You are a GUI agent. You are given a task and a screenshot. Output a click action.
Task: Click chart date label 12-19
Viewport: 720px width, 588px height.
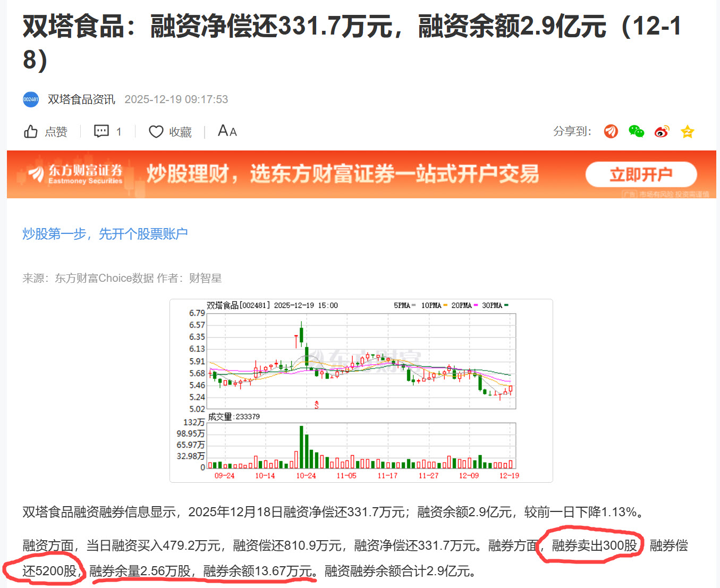pos(509,475)
